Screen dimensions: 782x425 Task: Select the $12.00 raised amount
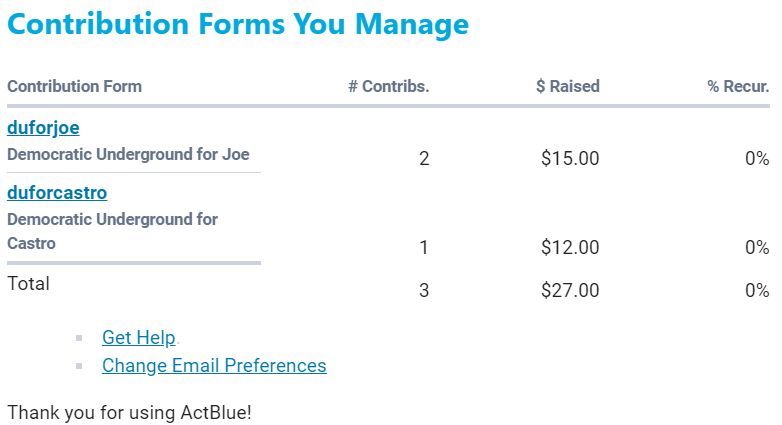(570, 248)
